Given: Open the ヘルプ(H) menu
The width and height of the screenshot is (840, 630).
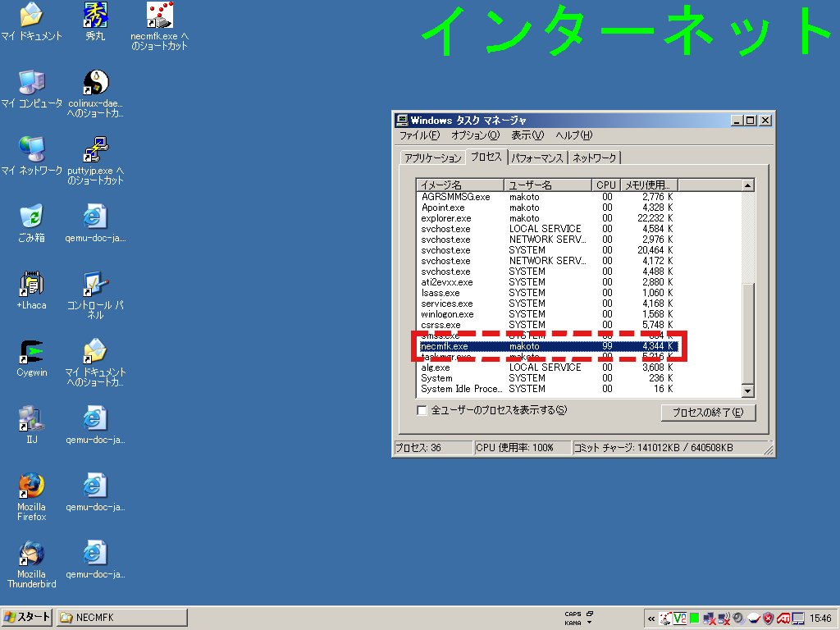Looking at the screenshot, I should [x=573, y=135].
